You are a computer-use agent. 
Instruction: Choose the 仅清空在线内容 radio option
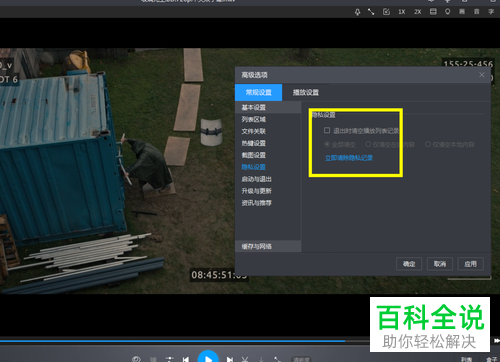368,144
